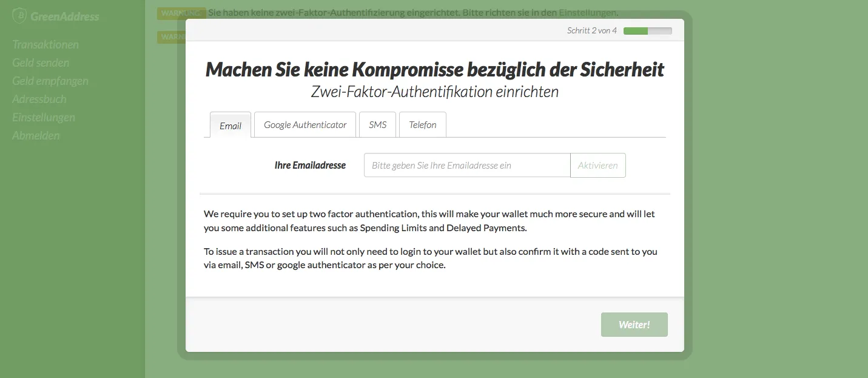868x378 pixels.
Task: Click the step progress bar
Action: 647,30
